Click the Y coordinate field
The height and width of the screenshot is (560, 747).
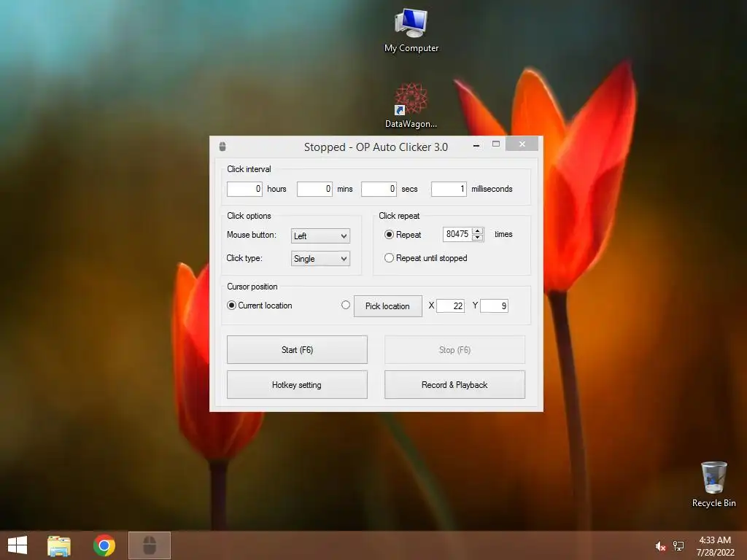click(x=494, y=306)
